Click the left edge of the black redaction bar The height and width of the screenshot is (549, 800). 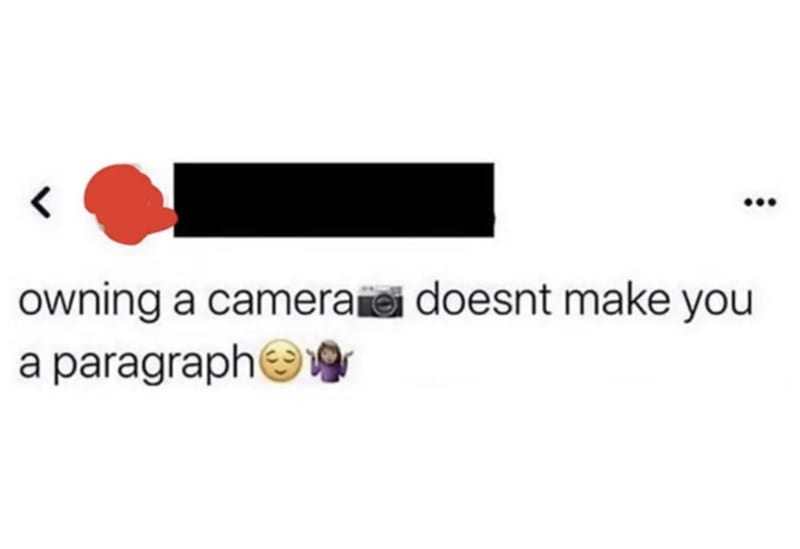[x=178, y=200]
